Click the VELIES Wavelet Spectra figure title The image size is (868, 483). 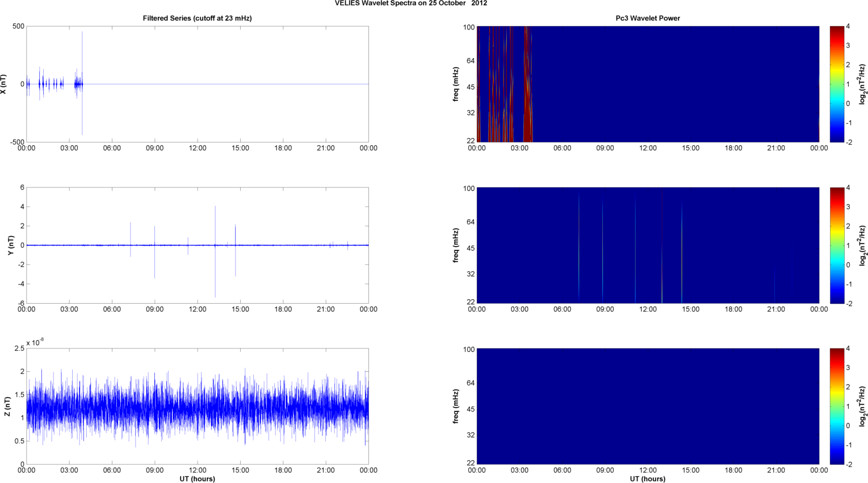coord(411,3)
